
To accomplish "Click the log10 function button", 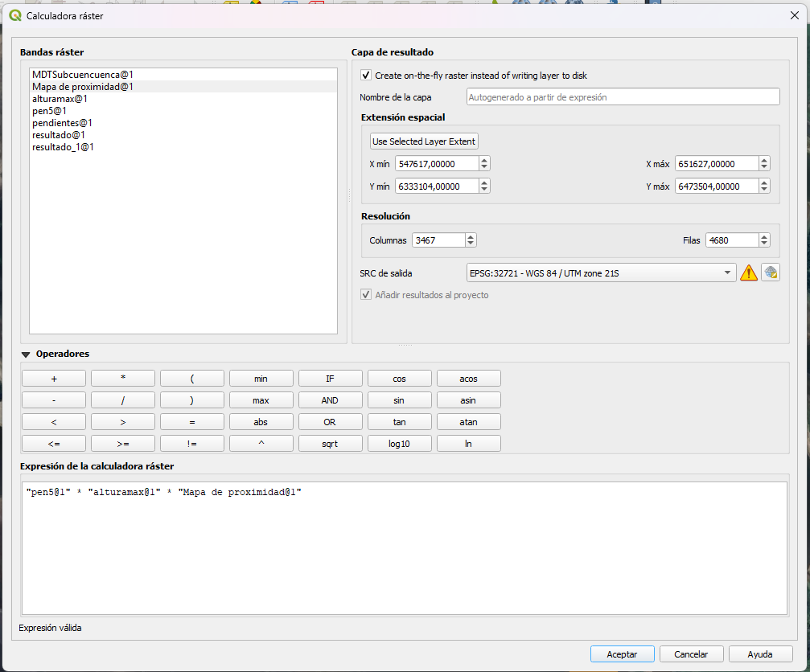I will point(399,444).
